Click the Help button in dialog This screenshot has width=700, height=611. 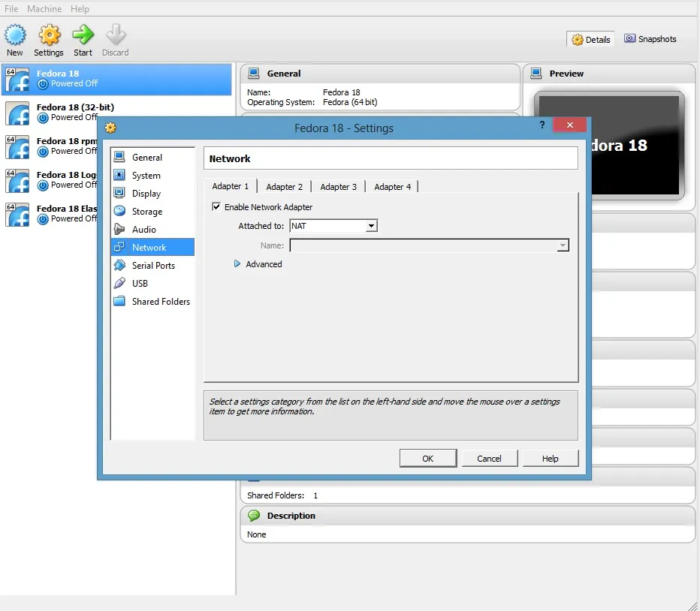tap(550, 459)
